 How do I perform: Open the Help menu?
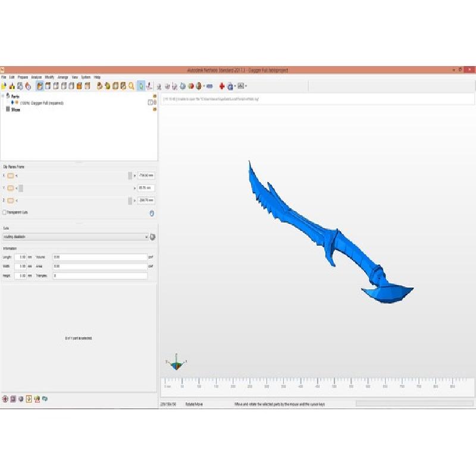click(97, 77)
